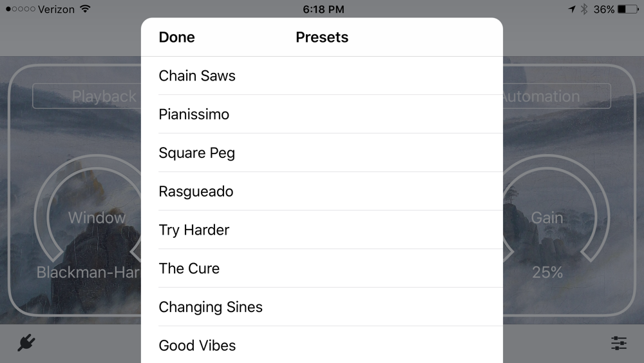Image resolution: width=644 pixels, height=363 pixels.
Task: Pick the Rasgueado preset
Action: pos(322,191)
